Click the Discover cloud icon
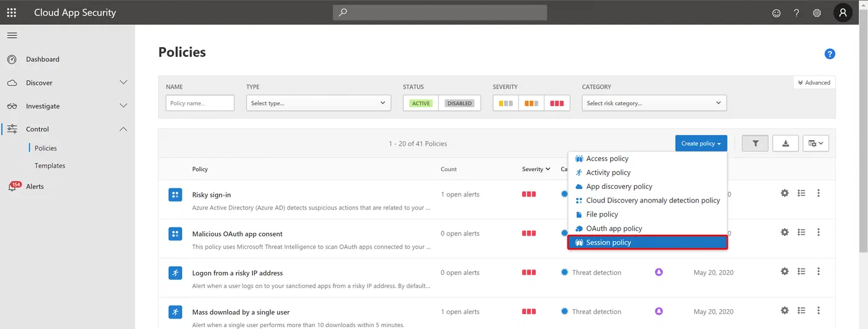Screen dimensions: 868x329 click(x=12, y=83)
